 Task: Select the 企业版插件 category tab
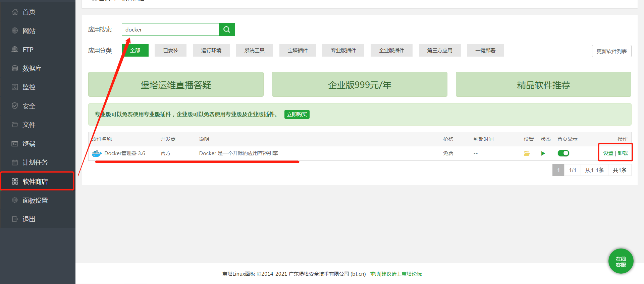coord(391,51)
